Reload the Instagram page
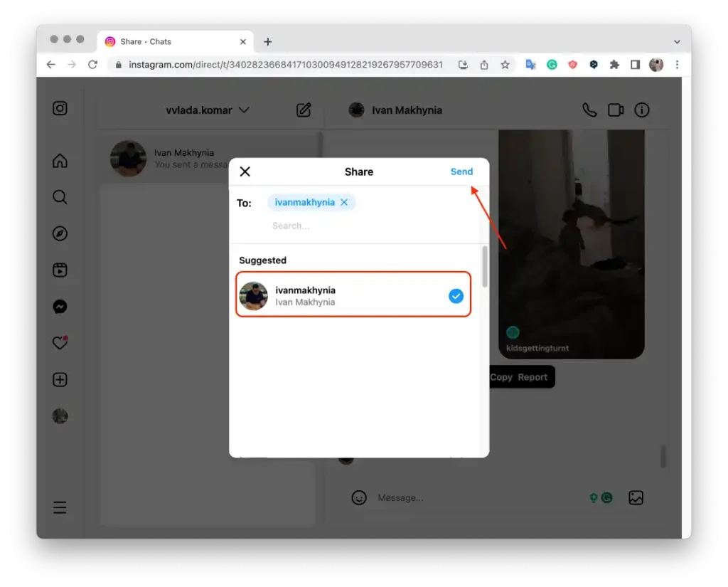The image size is (728, 587). (x=93, y=65)
